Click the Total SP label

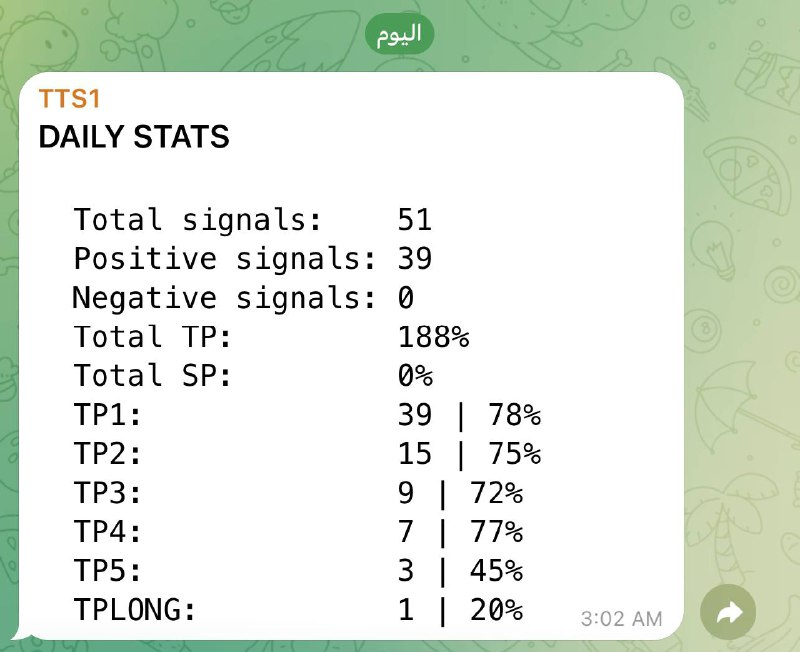click(152, 376)
